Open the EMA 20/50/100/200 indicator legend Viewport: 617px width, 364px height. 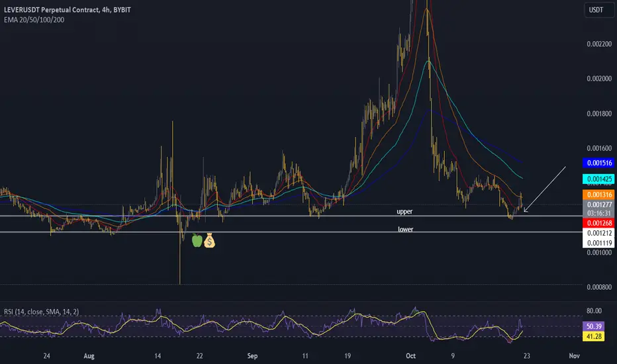(x=34, y=20)
